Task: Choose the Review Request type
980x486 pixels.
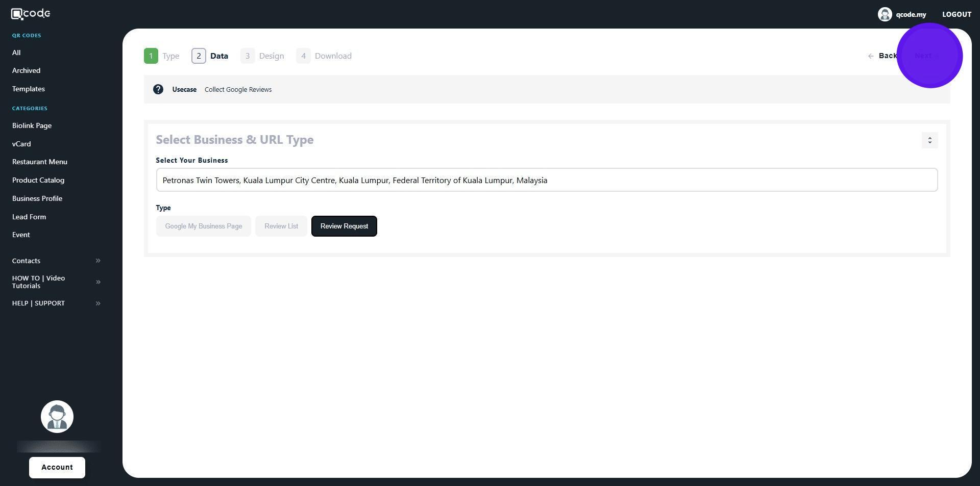Action: point(344,226)
